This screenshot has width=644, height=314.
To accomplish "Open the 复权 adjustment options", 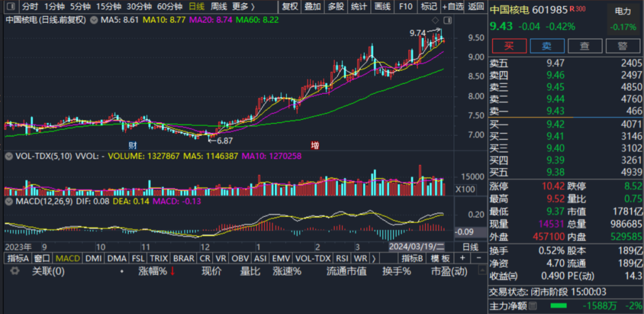I will pyautogui.click(x=290, y=7).
